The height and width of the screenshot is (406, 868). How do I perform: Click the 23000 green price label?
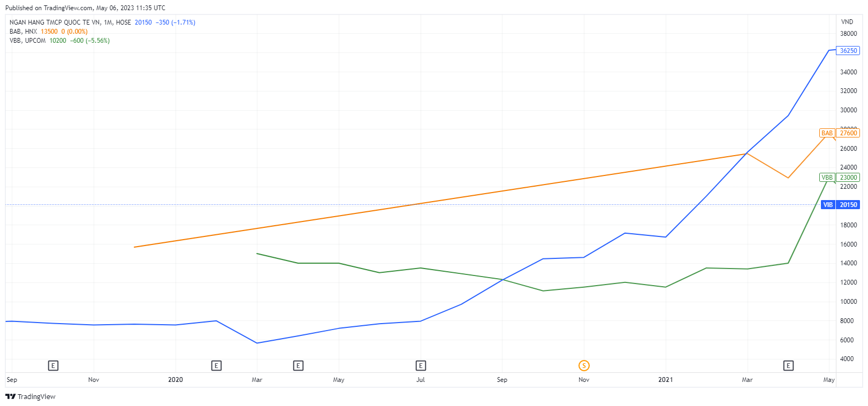point(848,178)
